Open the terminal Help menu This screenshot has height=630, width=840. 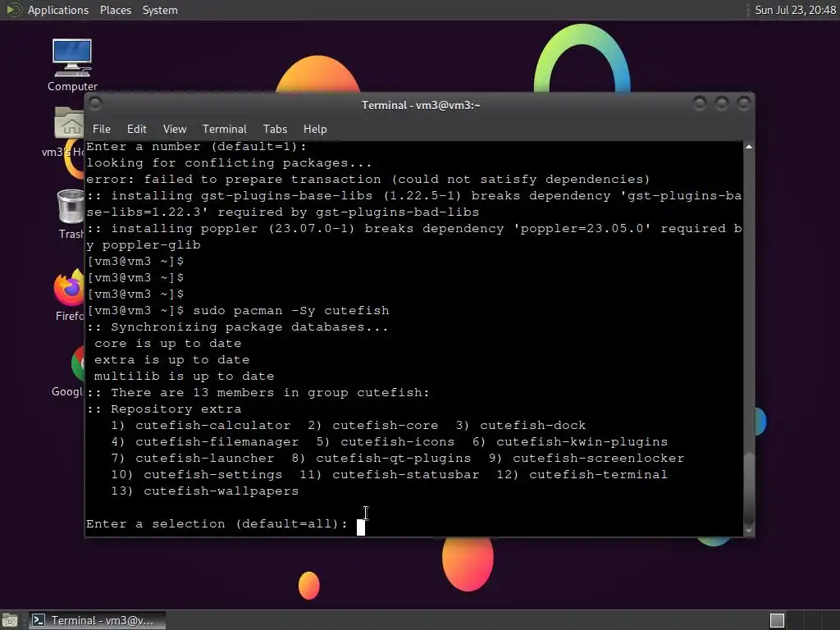click(x=315, y=129)
